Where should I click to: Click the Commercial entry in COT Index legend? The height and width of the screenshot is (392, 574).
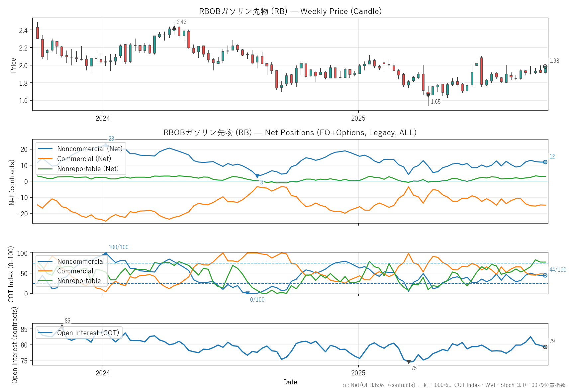tap(75, 271)
